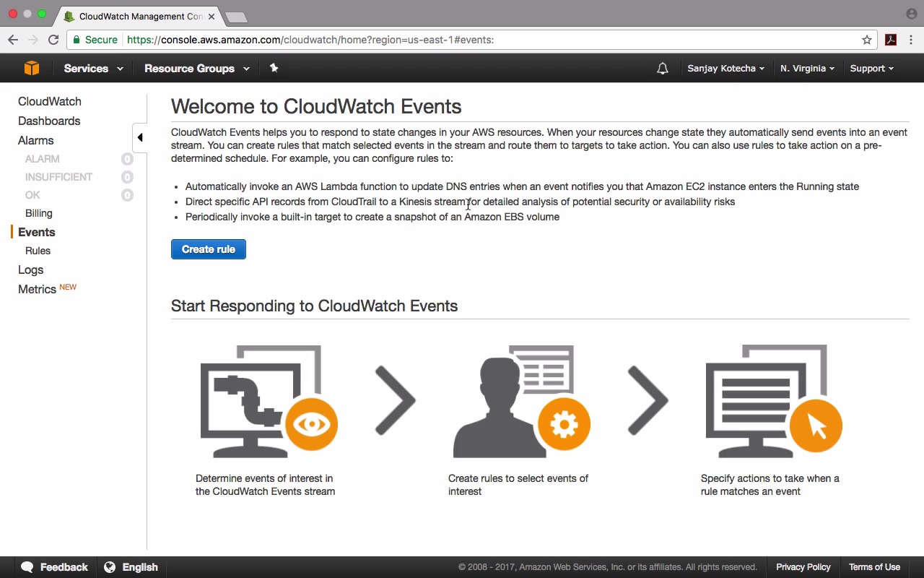Viewport: 924px width, 578px height.
Task: Click the Start Responding to CloudWatch Events heading
Action: 314,306
